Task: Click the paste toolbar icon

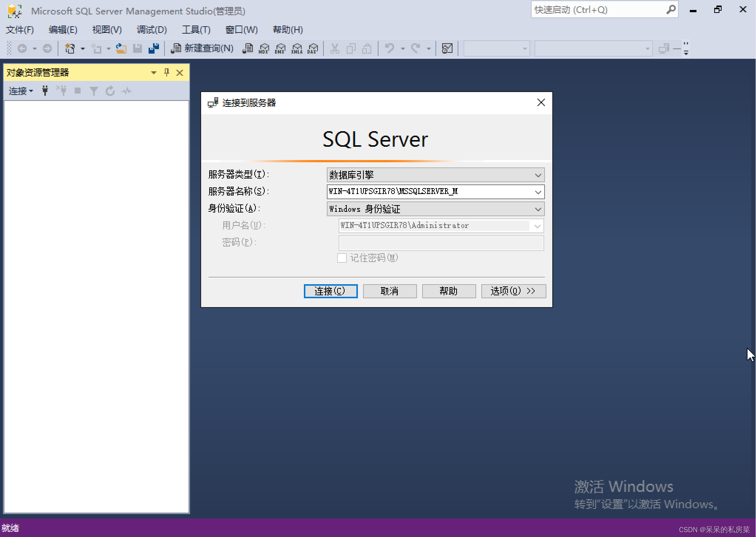Action: (x=367, y=48)
